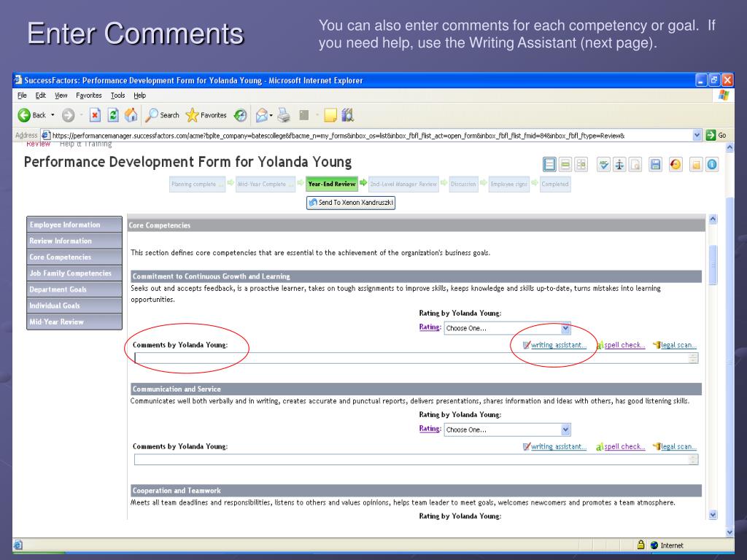Viewport: 747px width, 560px height.
Task: Click the Rating link under Communication and Service
Action: point(429,429)
